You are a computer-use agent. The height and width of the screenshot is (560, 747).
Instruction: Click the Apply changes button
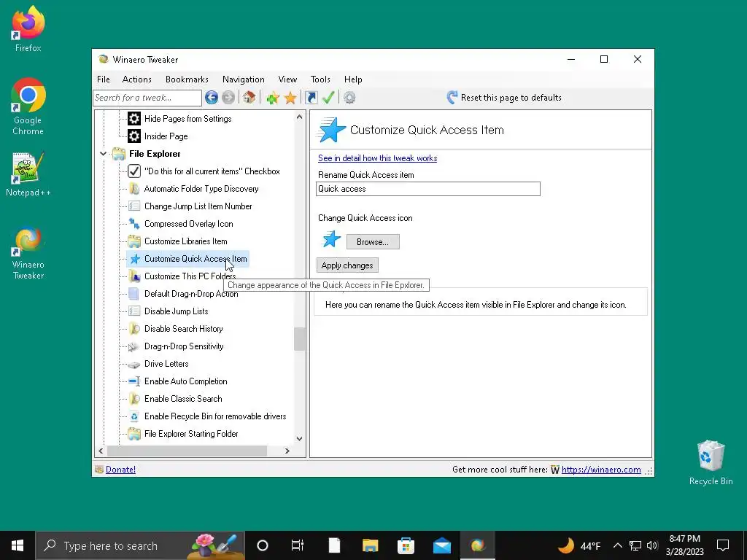(x=347, y=265)
